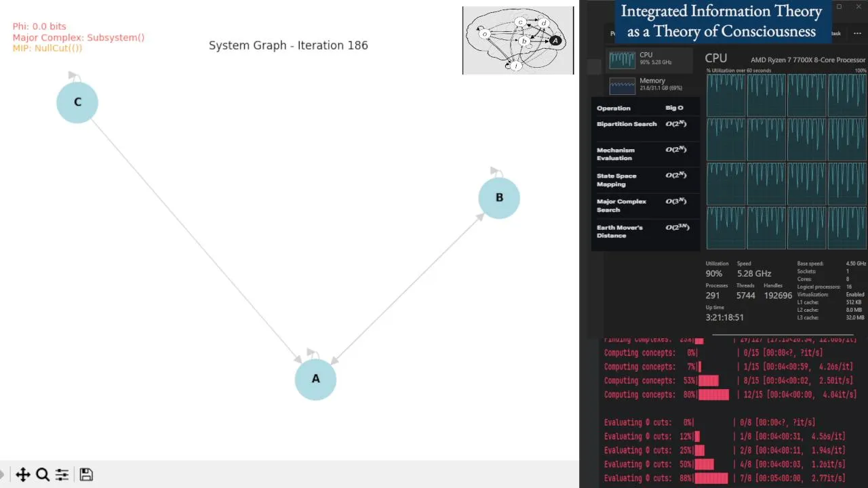Click the Major Complex Search row
This screenshot has width=868, height=488.
(x=644, y=205)
